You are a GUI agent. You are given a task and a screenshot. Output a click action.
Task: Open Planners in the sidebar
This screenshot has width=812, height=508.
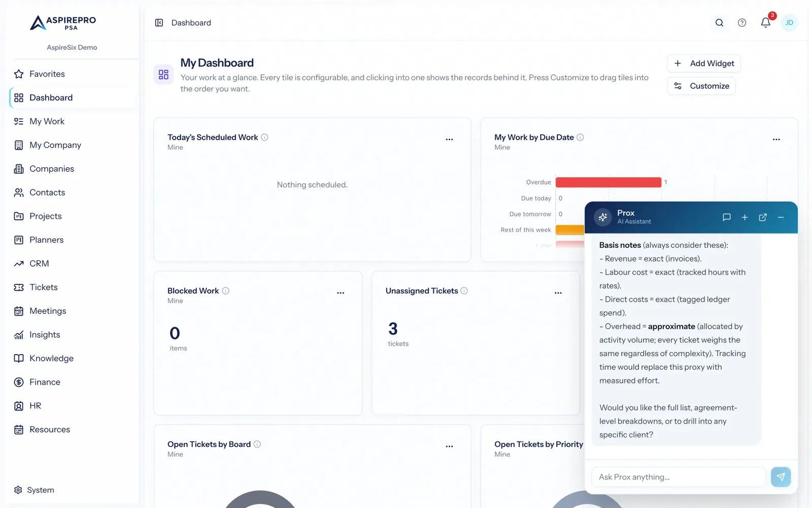coord(73,240)
